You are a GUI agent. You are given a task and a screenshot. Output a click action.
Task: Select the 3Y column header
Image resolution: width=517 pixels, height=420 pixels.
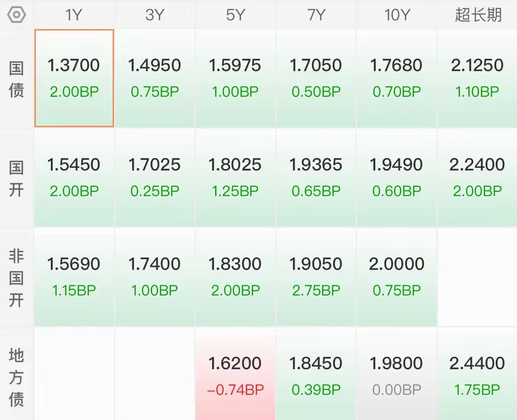[155, 15]
